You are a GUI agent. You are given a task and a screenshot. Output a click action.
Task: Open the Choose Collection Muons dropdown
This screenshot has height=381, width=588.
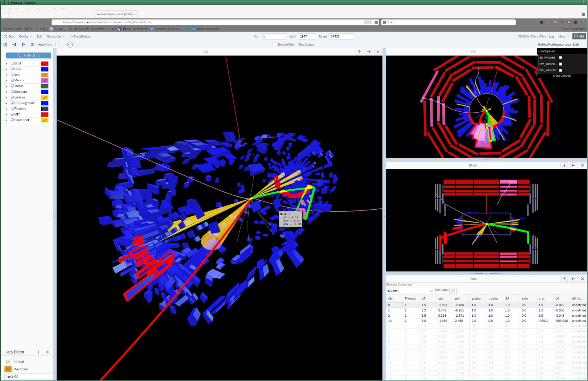point(410,291)
